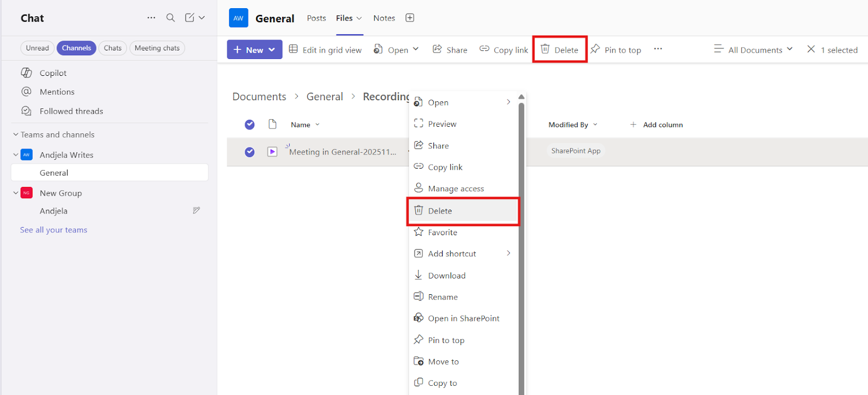This screenshot has height=395, width=868.
Task: Click the Add column button
Action: [656, 125]
